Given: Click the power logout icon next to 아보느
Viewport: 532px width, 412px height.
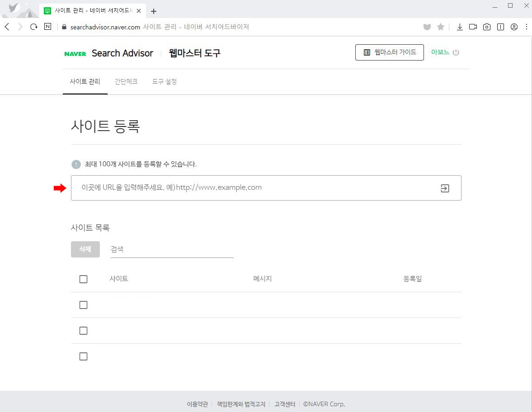Looking at the screenshot, I should 456,52.
